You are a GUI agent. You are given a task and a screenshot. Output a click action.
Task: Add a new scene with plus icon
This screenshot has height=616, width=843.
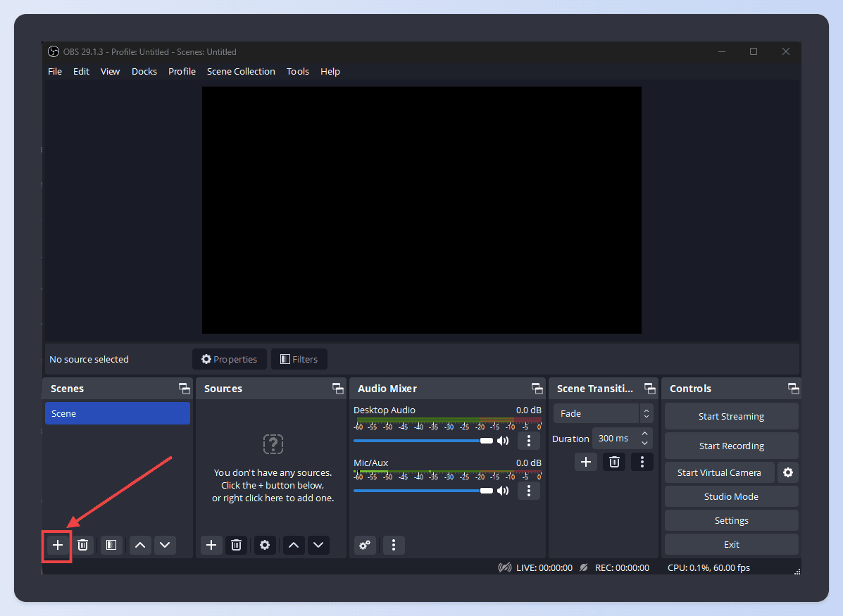pyautogui.click(x=58, y=545)
